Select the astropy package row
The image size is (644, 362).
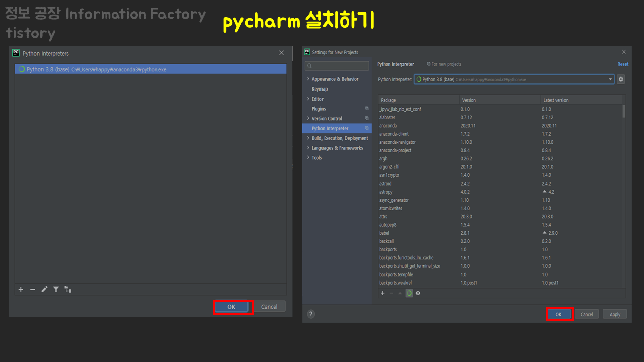tap(501, 192)
